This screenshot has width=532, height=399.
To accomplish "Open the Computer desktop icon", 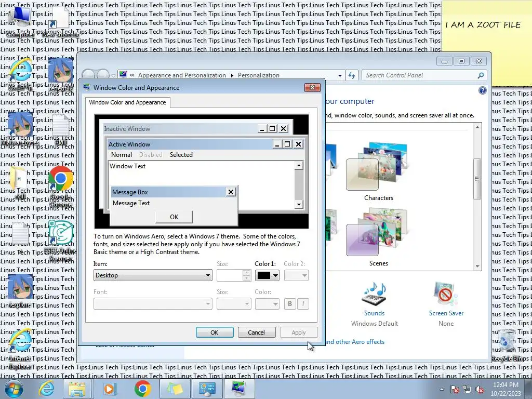I will (x=20, y=21).
